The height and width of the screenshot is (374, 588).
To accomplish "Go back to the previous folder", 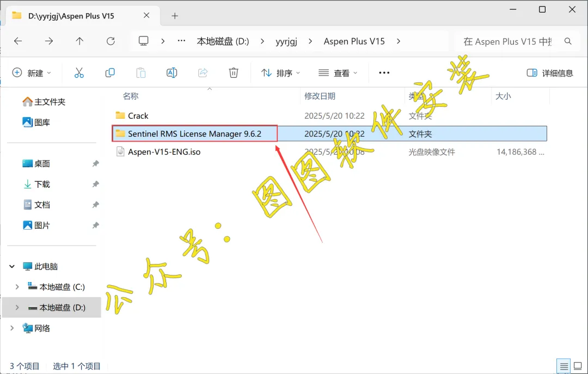I will pyautogui.click(x=18, y=41).
